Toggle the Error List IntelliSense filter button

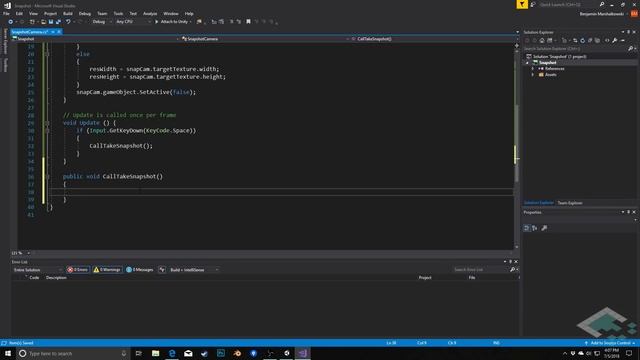(162, 270)
